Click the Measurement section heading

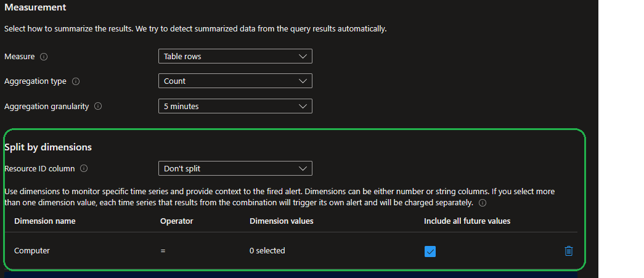pos(35,7)
